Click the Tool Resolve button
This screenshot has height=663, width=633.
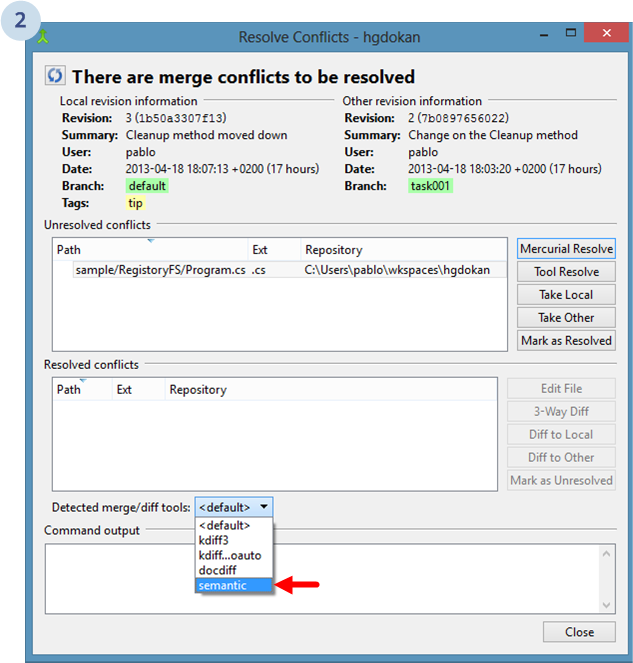(x=566, y=271)
